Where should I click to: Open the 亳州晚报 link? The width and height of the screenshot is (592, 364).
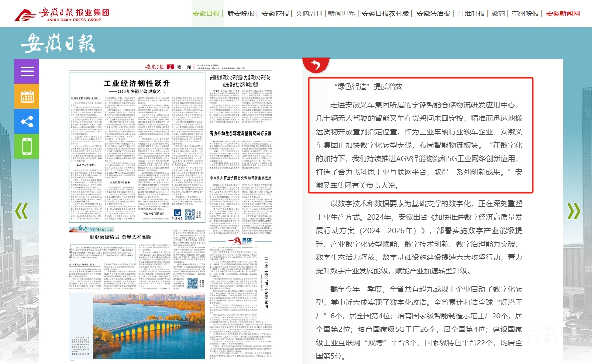[x=525, y=13]
